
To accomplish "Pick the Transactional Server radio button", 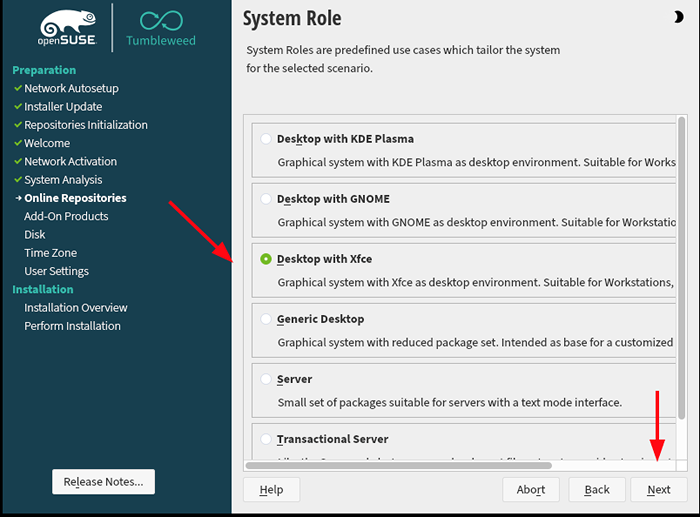I will pos(266,439).
